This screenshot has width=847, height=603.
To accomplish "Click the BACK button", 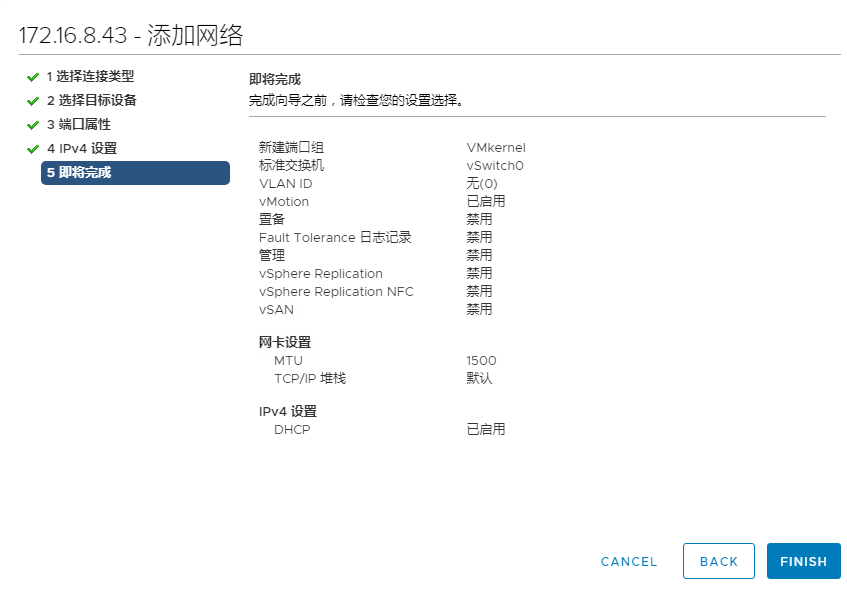I will click(x=718, y=561).
